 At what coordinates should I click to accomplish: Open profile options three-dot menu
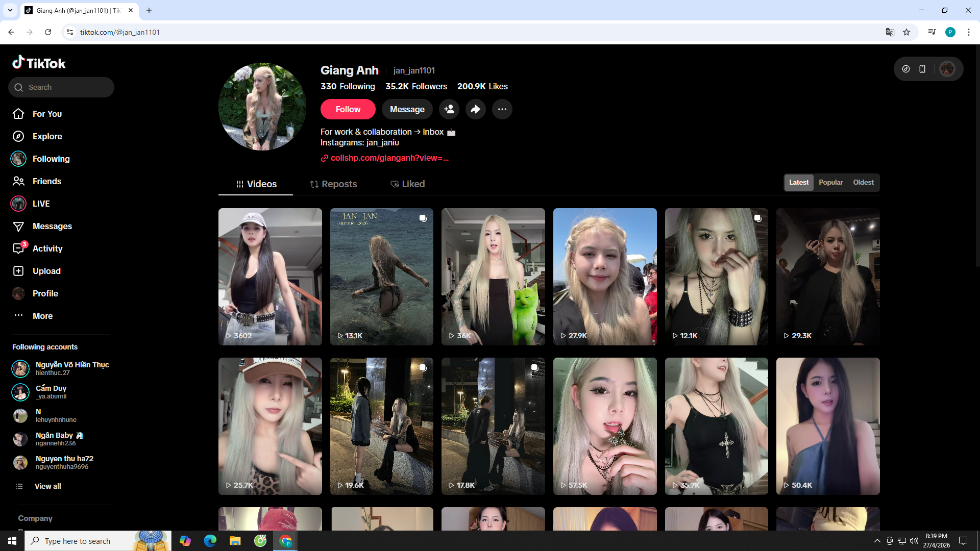click(502, 109)
